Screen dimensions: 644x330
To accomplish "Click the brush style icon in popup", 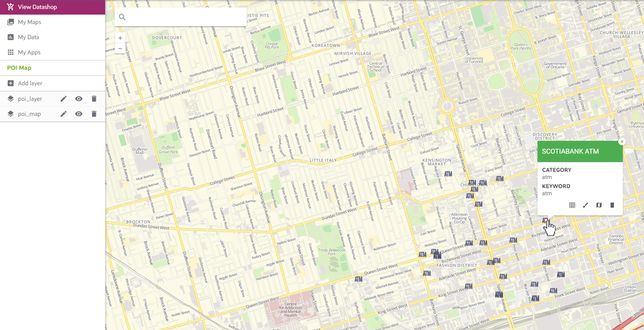I will coord(585,205).
